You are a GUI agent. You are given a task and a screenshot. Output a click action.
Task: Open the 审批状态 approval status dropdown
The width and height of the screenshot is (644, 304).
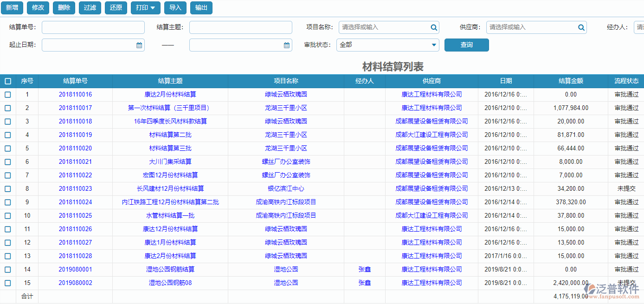[x=433, y=45]
